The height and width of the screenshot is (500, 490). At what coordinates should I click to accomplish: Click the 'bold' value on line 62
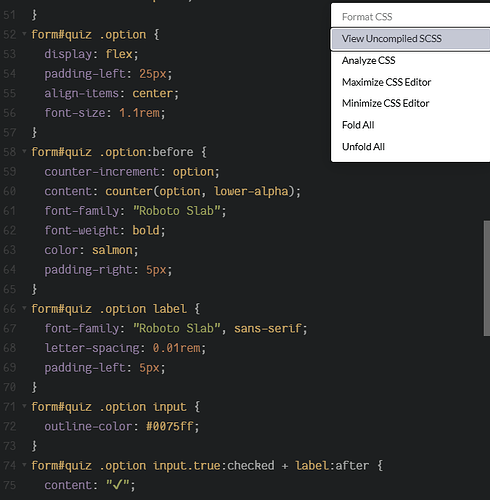pyautogui.click(x=146, y=230)
